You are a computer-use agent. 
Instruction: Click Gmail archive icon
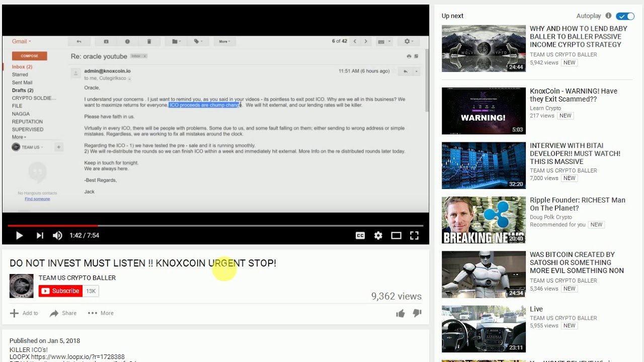[106, 41]
